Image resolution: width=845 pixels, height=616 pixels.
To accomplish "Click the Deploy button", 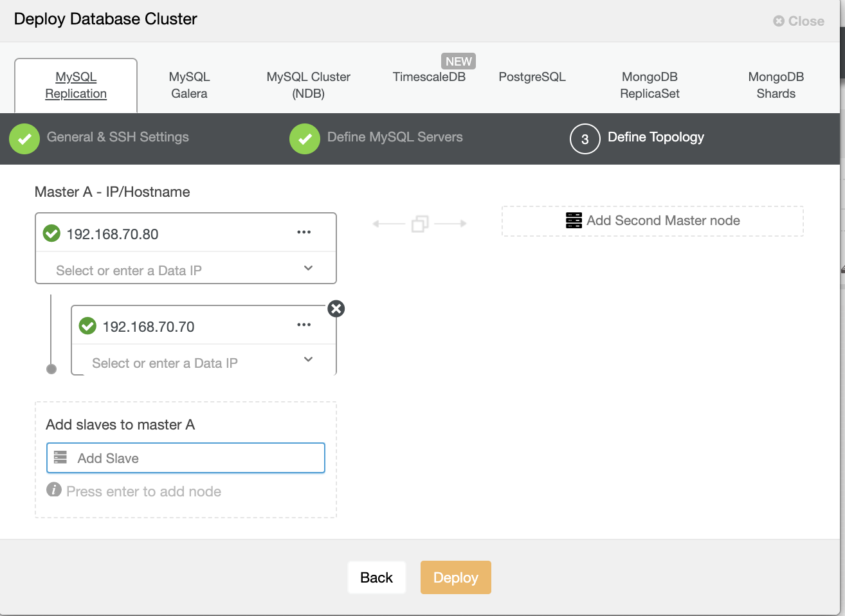I will point(456,577).
